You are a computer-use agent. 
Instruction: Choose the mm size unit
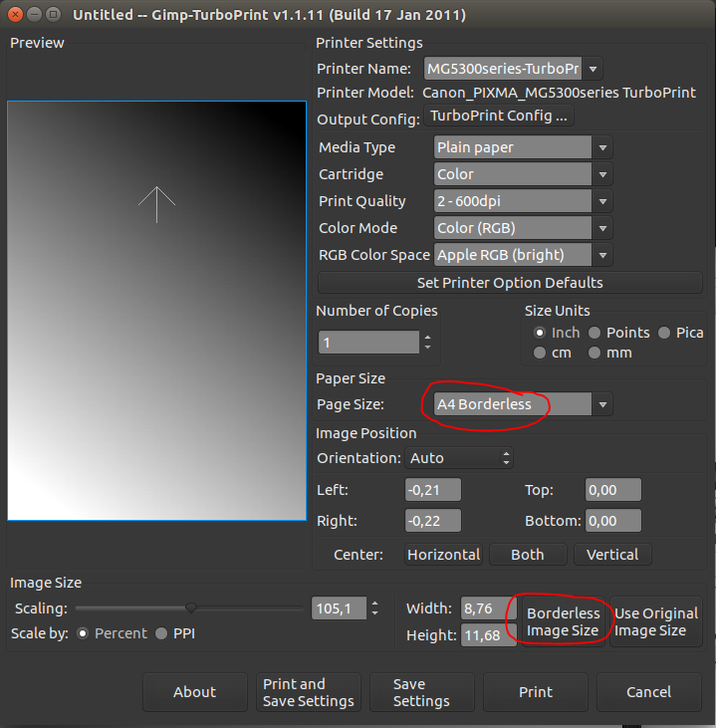click(x=595, y=353)
